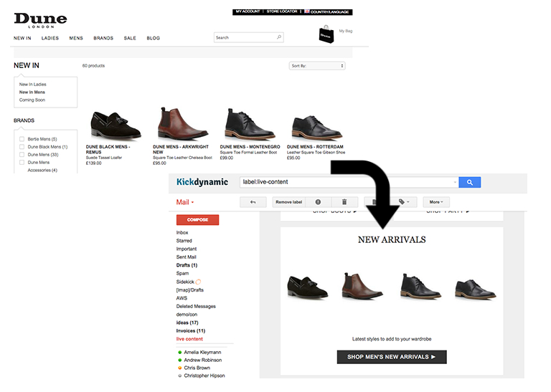Open BLOG menu
This screenshot has width=551, height=392.
(154, 38)
